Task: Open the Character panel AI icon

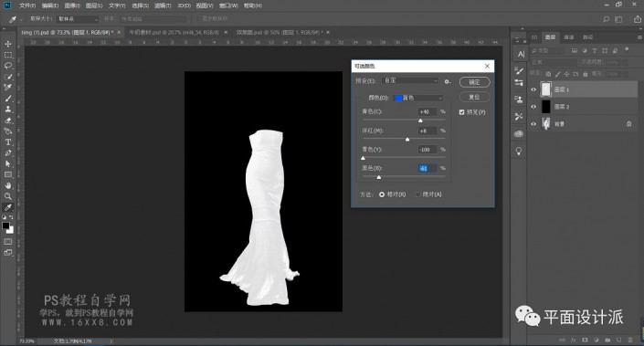Action: coord(521,54)
